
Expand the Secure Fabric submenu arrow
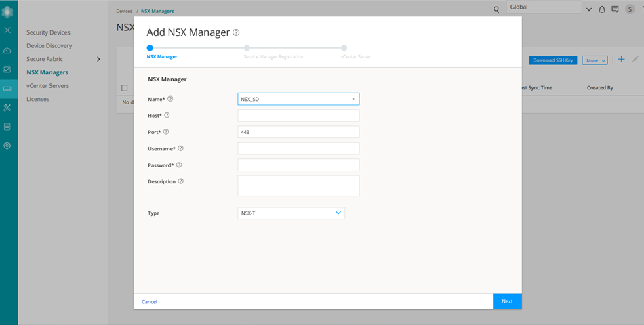(x=98, y=60)
